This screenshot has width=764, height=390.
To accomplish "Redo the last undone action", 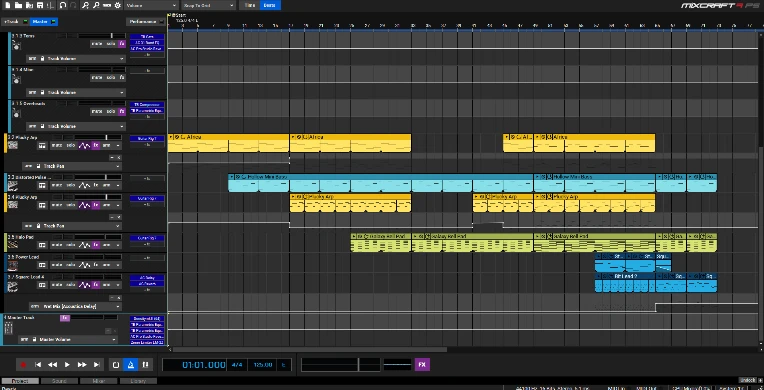I will (73, 5).
